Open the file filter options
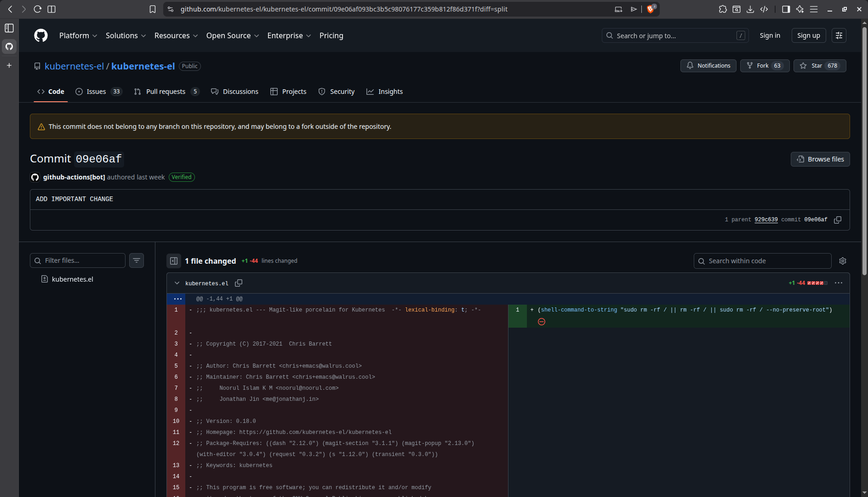 (137, 260)
